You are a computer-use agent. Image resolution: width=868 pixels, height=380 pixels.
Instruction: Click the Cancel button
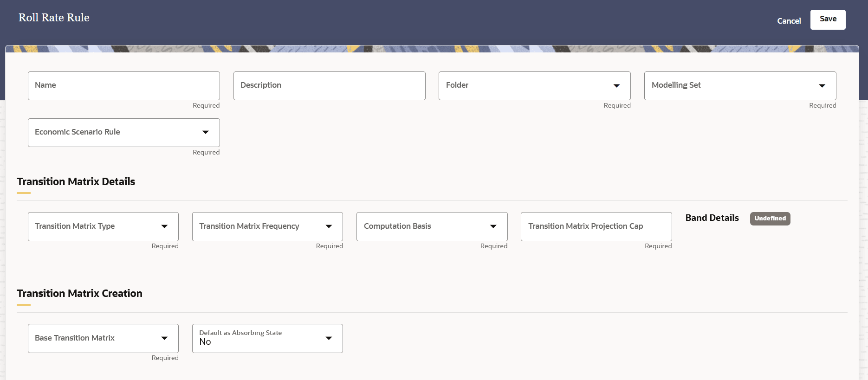click(x=789, y=21)
